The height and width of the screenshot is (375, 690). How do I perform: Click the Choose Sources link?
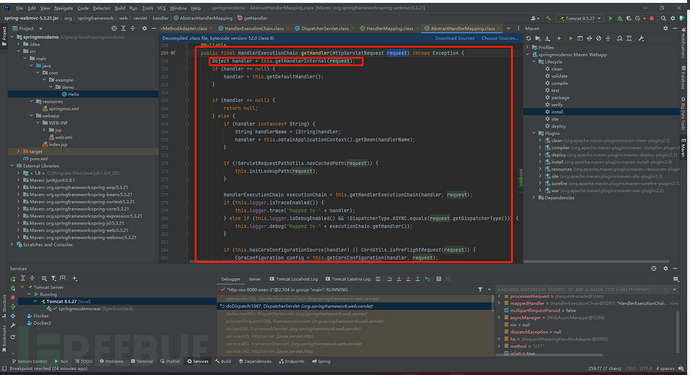coord(499,38)
